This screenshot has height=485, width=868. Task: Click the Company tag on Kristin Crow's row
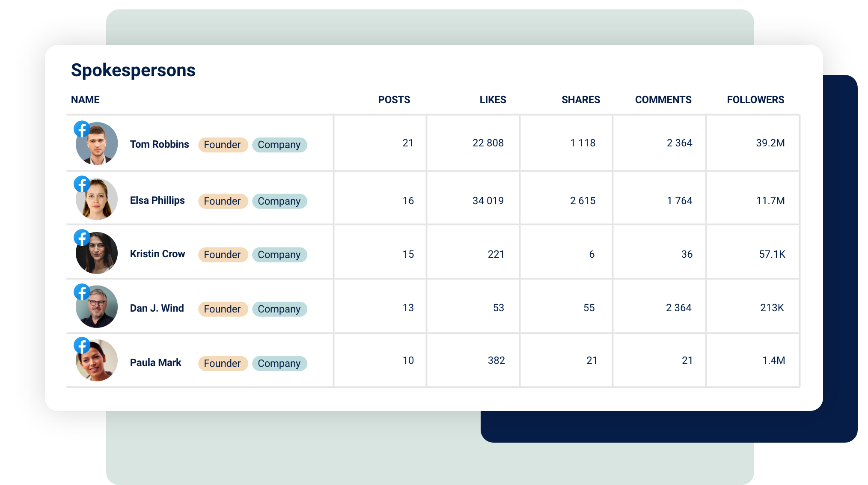click(x=279, y=255)
